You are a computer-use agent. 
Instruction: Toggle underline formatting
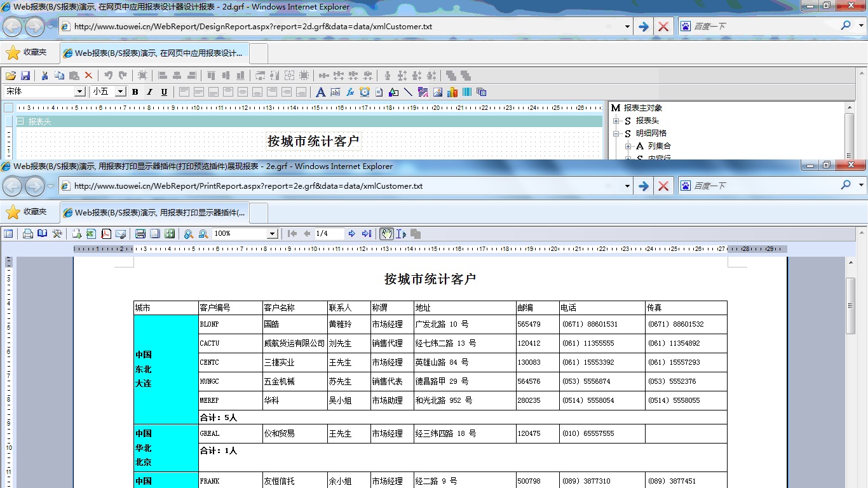point(164,92)
